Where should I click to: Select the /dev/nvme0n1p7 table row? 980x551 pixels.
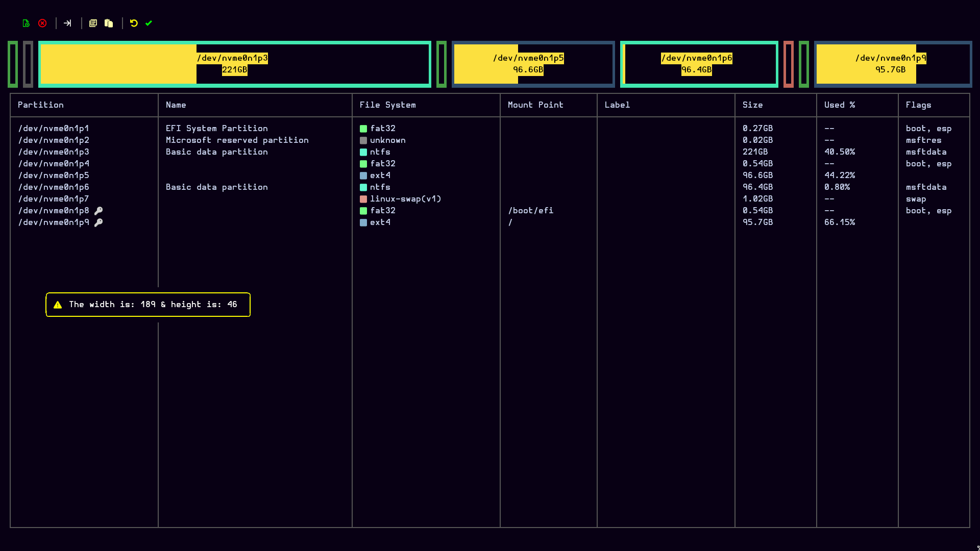[x=54, y=199]
